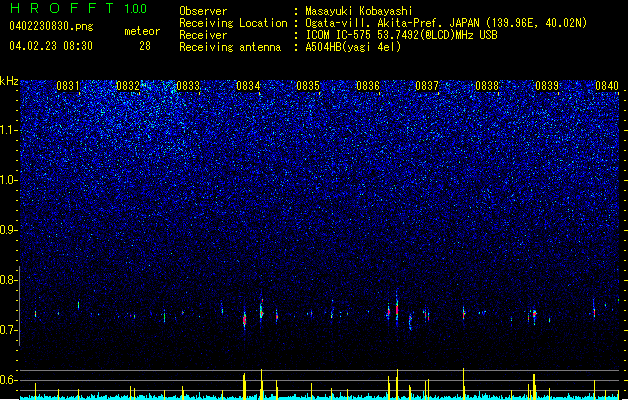
Task: Click the kHz axis unit label
Action: (x=9, y=81)
